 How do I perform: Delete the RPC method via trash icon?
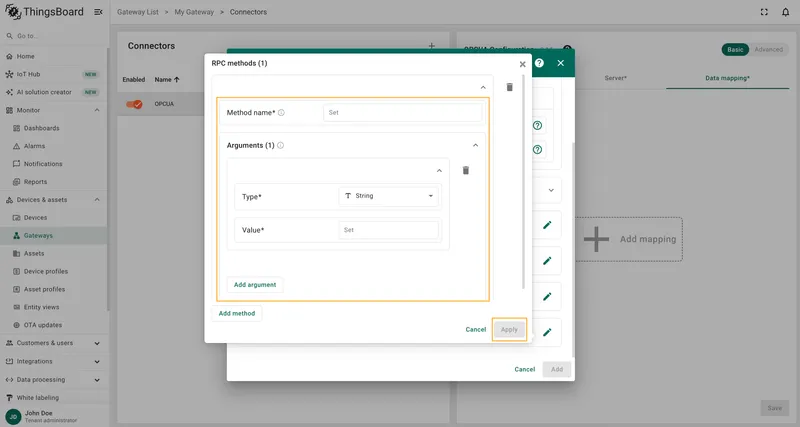click(x=509, y=87)
